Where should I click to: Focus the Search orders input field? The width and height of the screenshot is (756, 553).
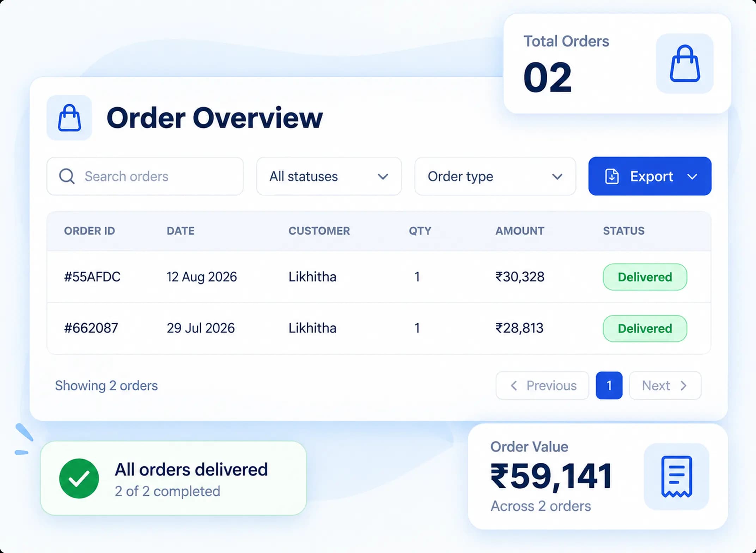click(145, 176)
